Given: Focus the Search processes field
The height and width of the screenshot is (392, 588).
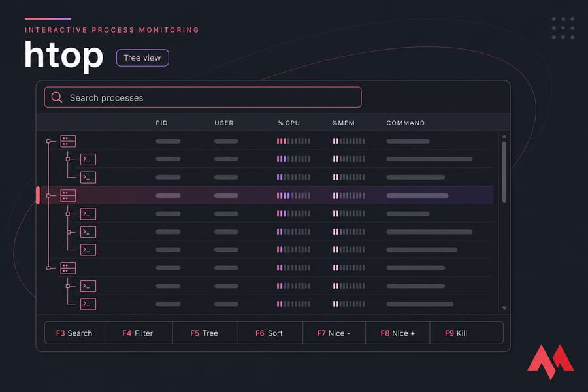Looking at the screenshot, I should coord(203,97).
